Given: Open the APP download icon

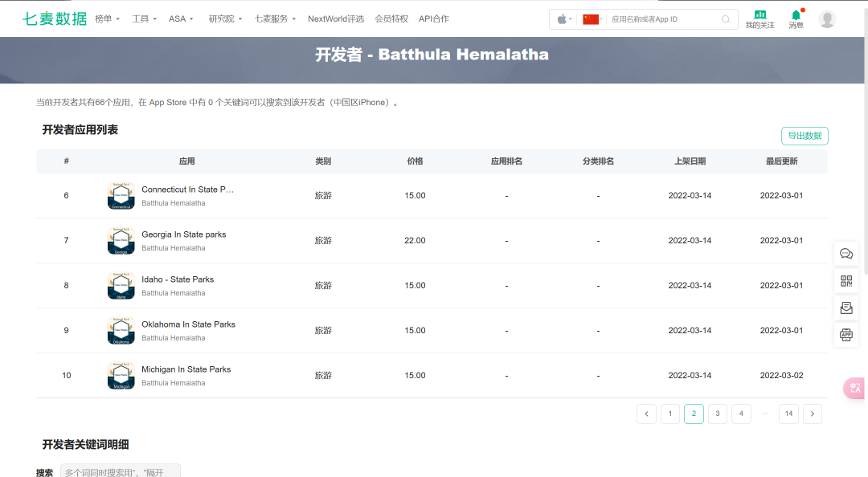Looking at the screenshot, I should (846, 335).
